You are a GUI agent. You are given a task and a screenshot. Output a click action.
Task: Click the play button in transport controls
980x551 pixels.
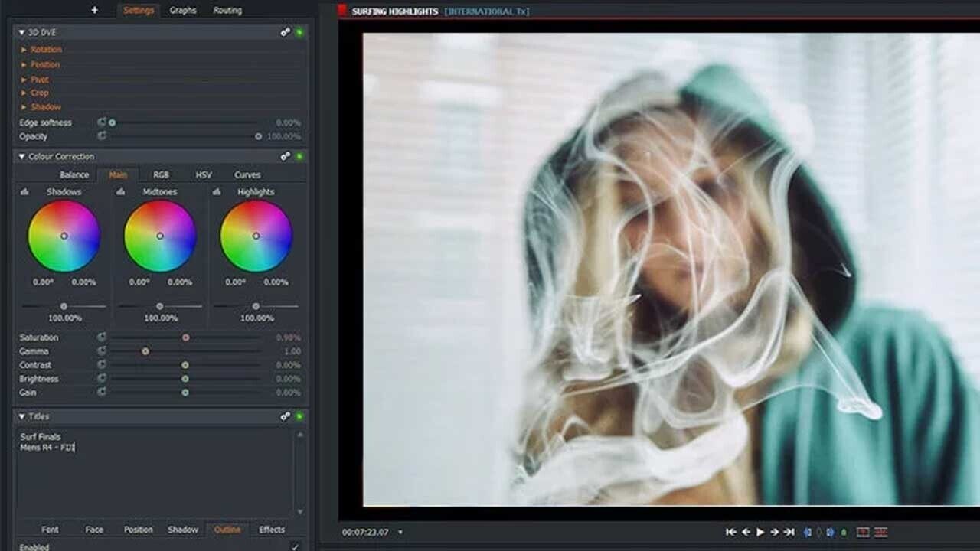pos(760,531)
